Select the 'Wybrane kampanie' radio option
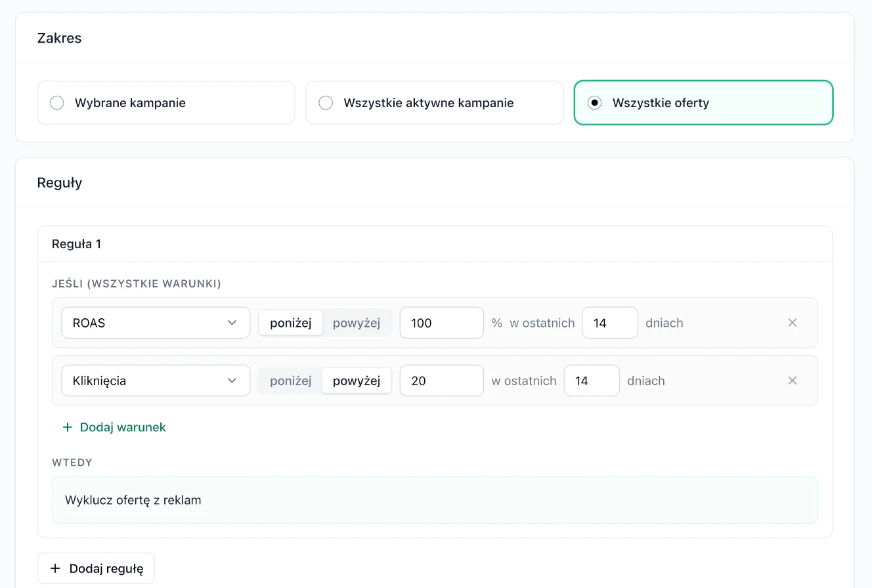Image resolution: width=872 pixels, height=588 pixels. click(x=166, y=102)
